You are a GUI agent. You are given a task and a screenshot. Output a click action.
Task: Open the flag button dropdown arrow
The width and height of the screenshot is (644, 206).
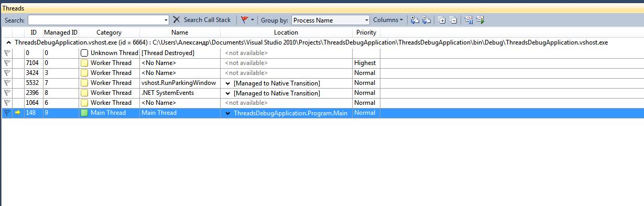[253, 20]
